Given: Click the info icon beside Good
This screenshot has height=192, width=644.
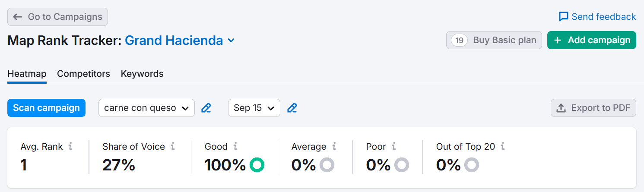Looking at the screenshot, I should point(235,147).
